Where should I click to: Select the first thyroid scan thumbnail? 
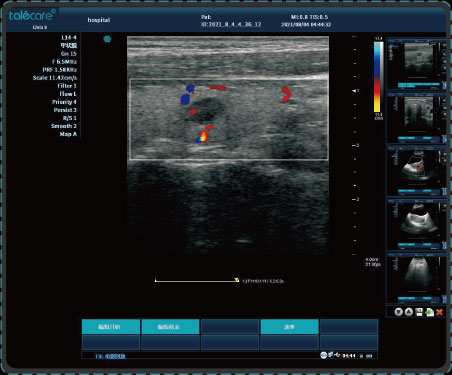pos(416,64)
